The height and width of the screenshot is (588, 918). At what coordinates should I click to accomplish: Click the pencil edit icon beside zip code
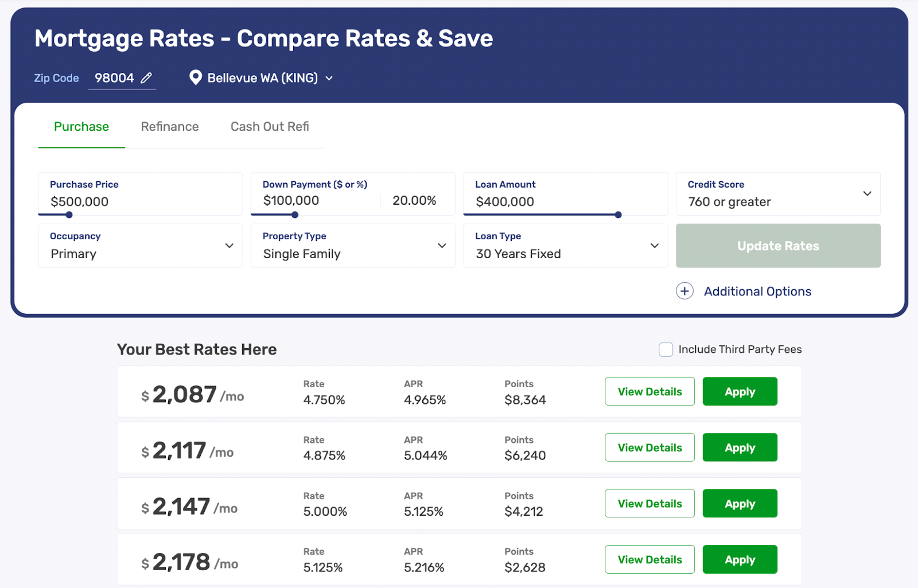[x=146, y=78]
